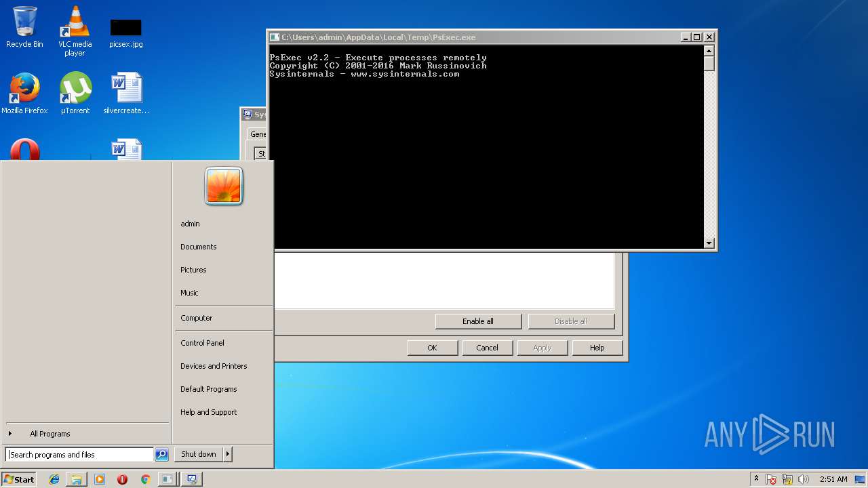
Task: Select the picsex.jpg file on the desktop
Action: coord(125,32)
